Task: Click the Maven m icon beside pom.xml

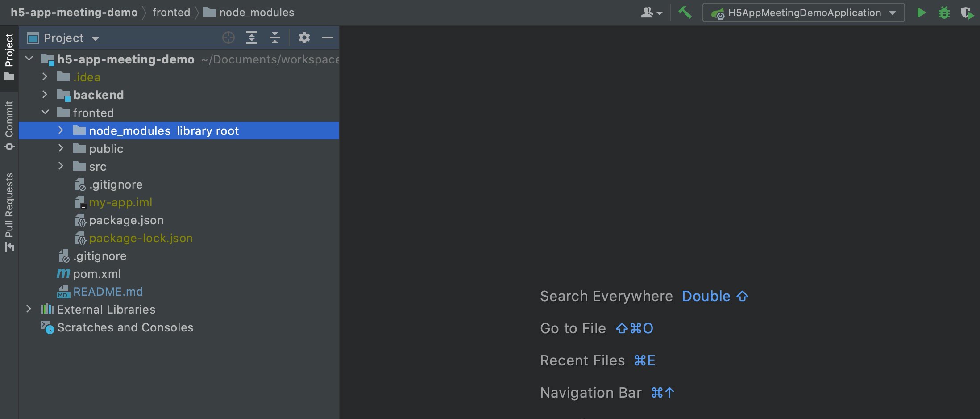Action: (x=63, y=273)
